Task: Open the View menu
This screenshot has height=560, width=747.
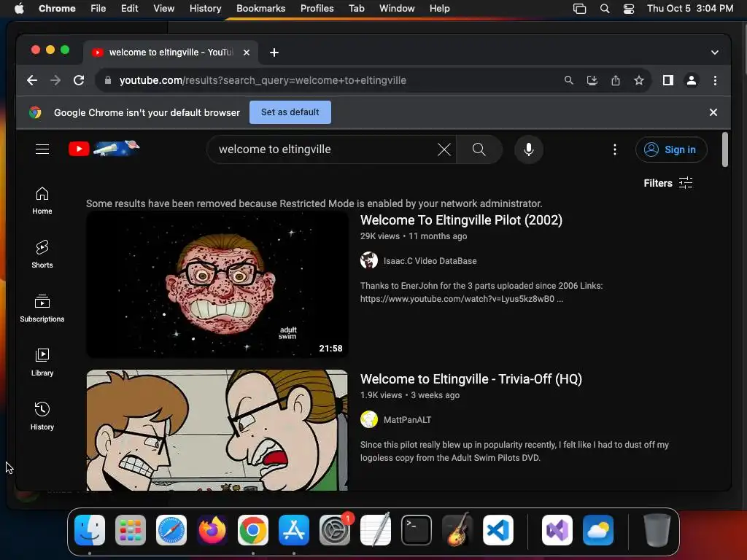Action: tap(163, 9)
